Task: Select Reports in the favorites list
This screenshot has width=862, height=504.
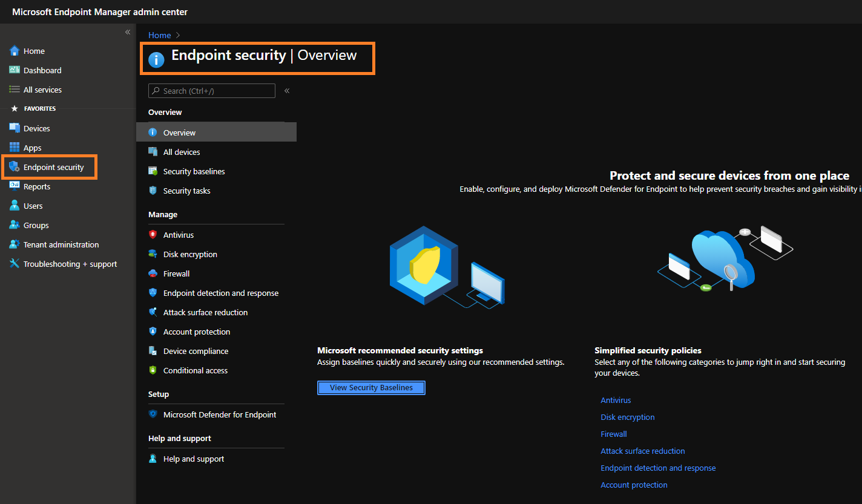Action: 37,186
